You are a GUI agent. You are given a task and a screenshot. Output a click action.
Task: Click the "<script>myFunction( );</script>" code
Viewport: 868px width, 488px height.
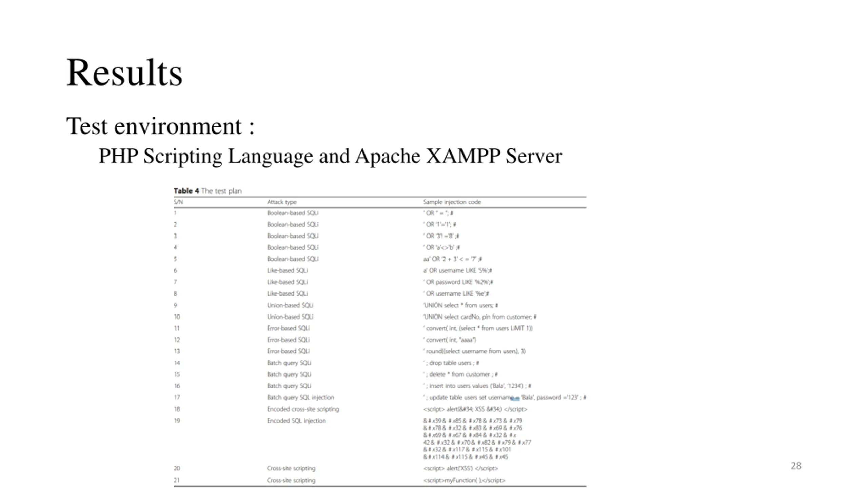[464, 480]
